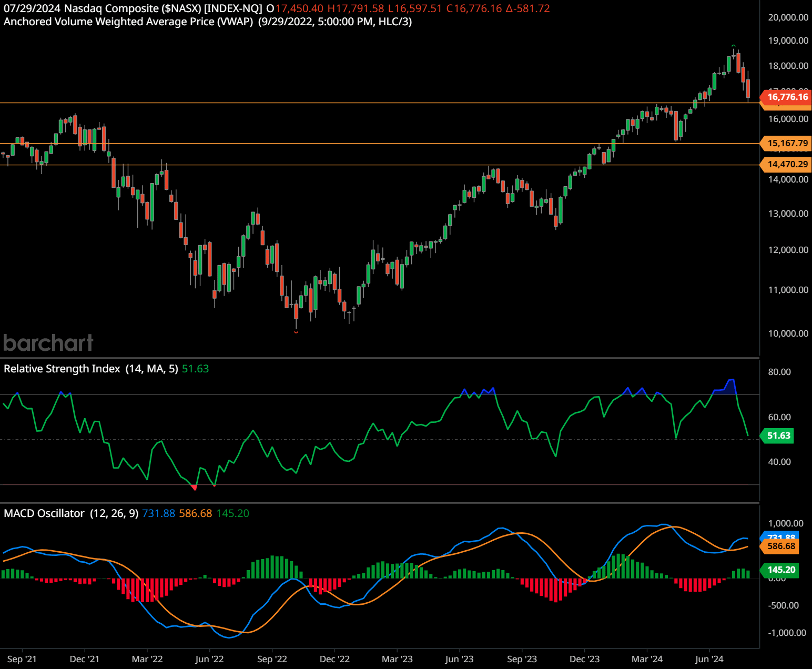Click the Mar '22 date axis label
Viewport: 812px width, 669px height.
tap(147, 659)
